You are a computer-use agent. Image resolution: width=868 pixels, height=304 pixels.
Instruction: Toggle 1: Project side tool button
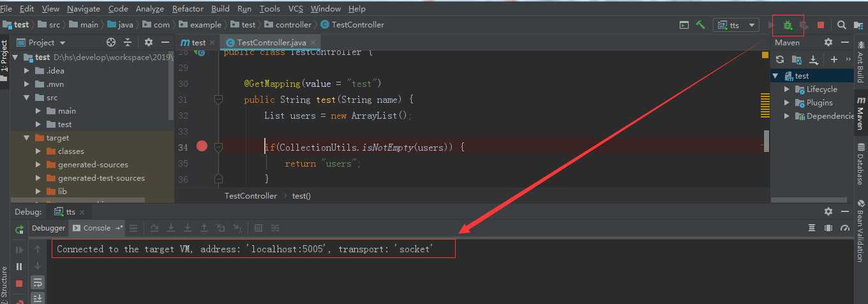4,61
